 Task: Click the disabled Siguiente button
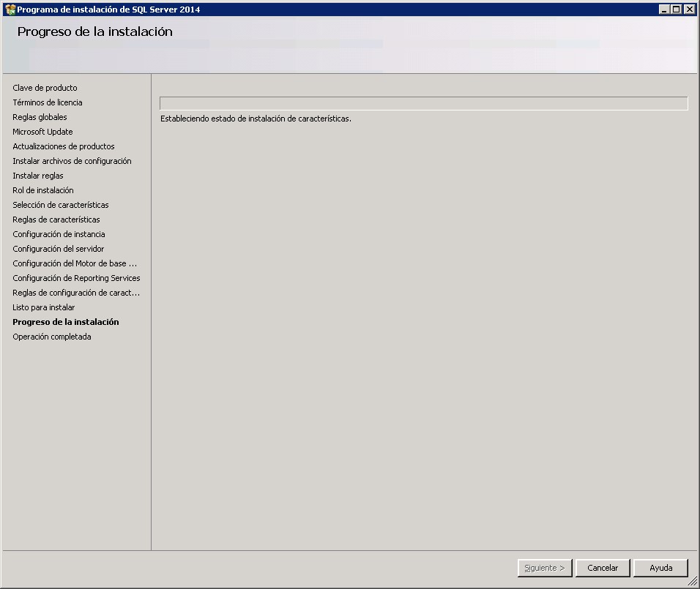[x=544, y=568]
